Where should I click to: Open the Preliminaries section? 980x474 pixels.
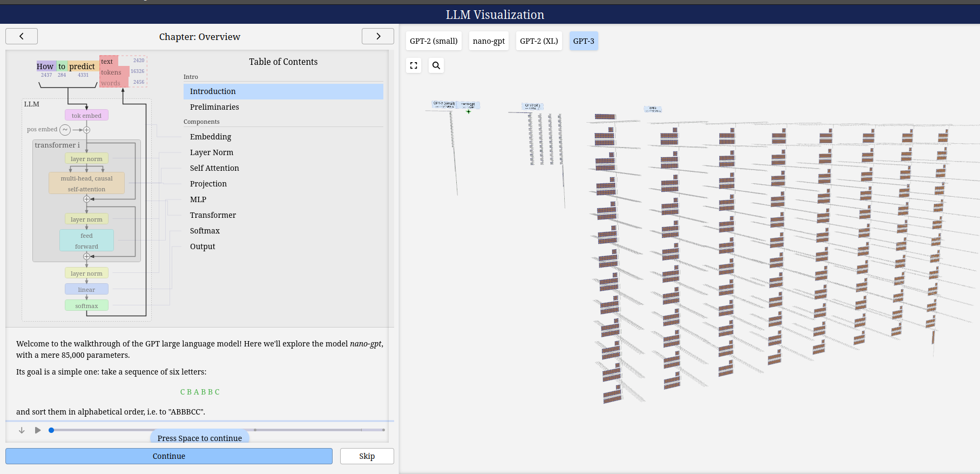coord(283,107)
